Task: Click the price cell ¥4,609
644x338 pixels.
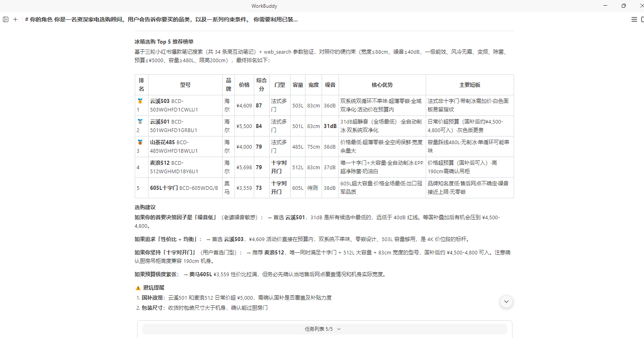Action: 244,105
